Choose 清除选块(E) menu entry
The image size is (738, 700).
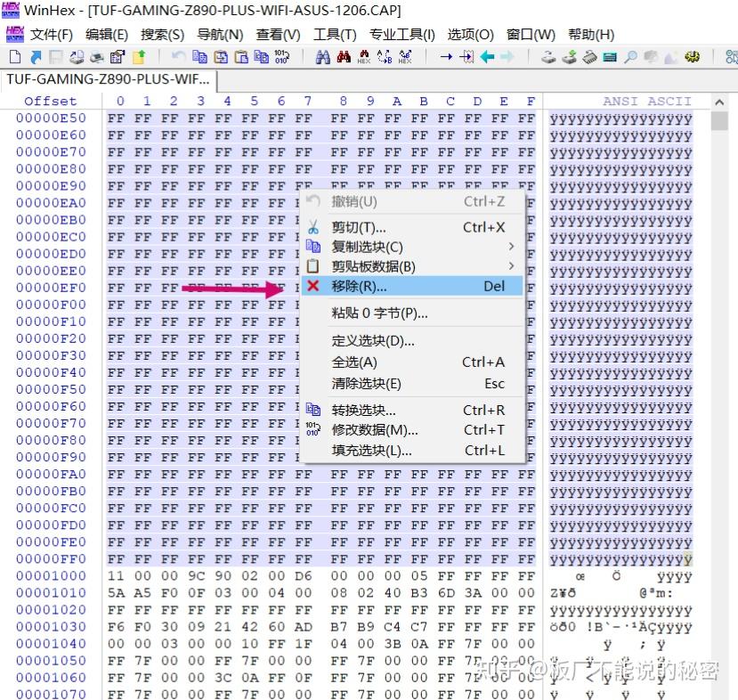pyautogui.click(x=413, y=384)
